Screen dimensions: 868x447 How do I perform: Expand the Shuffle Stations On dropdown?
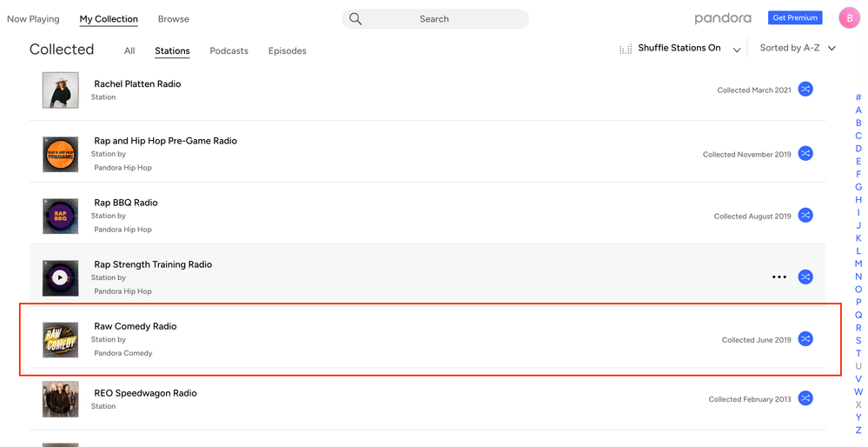pyautogui.click(x=737, y=50)
